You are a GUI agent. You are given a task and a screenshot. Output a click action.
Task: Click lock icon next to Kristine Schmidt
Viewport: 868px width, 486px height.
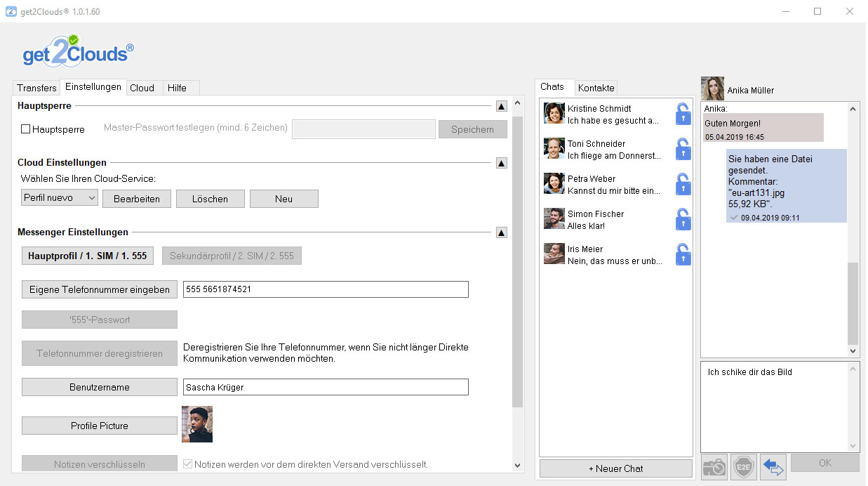point(683,114)
